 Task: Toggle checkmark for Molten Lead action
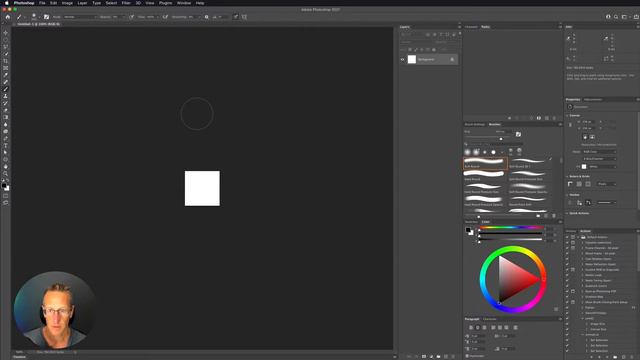(x=567, y=275)
